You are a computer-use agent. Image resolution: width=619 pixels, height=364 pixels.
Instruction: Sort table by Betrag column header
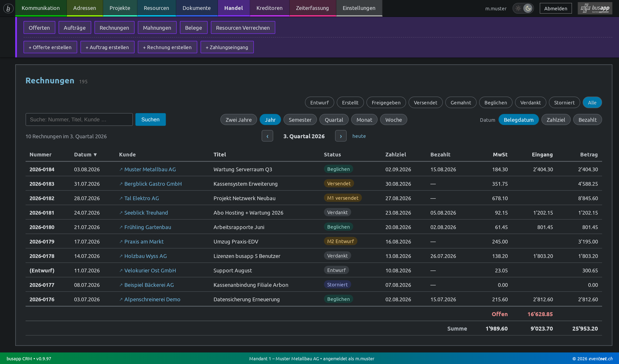point(589,155)
